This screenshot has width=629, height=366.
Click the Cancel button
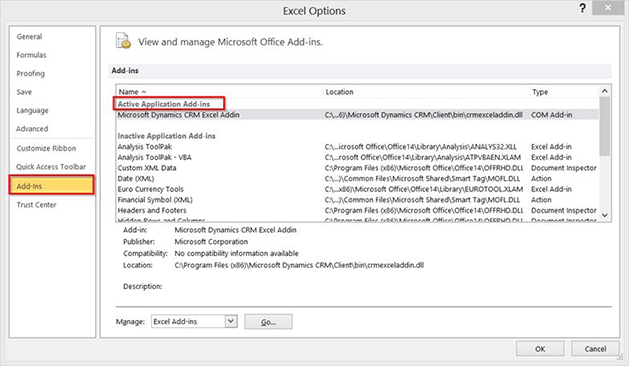595,349
